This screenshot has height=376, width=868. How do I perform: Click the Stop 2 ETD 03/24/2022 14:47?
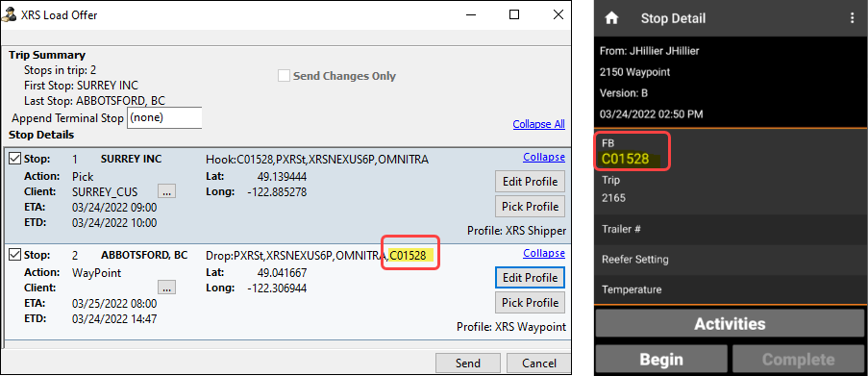pyautogui.click(x=114, y=319)
